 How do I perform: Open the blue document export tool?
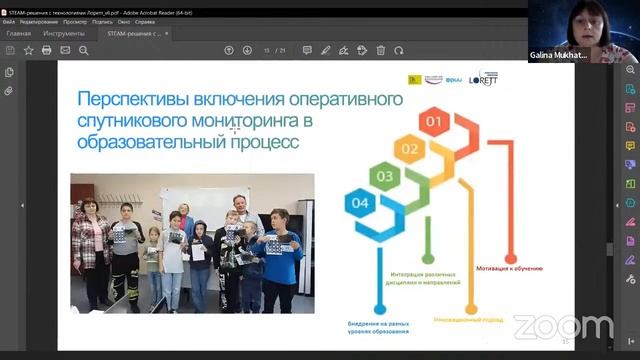tap(631, 89)
